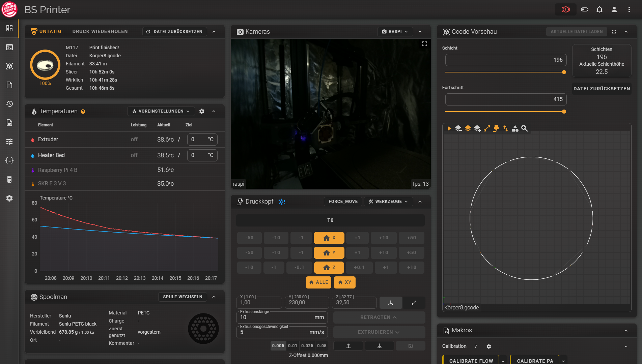Open the RASPI camera dropdown
The width and height of the screenshot is (642, 364).
click(395, 32)
